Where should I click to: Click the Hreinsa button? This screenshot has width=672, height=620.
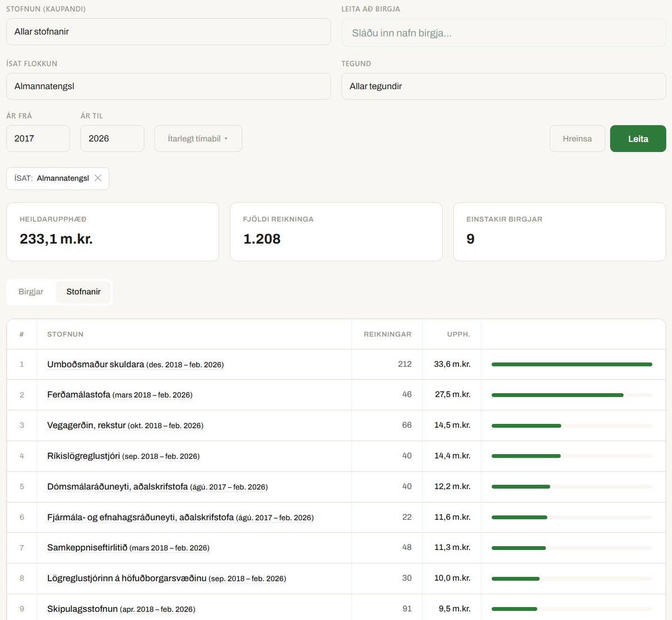click(577, 139)
